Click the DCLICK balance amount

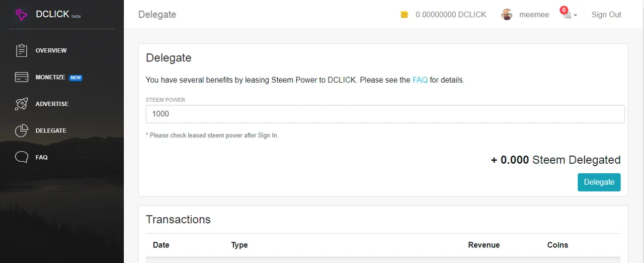click(x=451, y=15)
